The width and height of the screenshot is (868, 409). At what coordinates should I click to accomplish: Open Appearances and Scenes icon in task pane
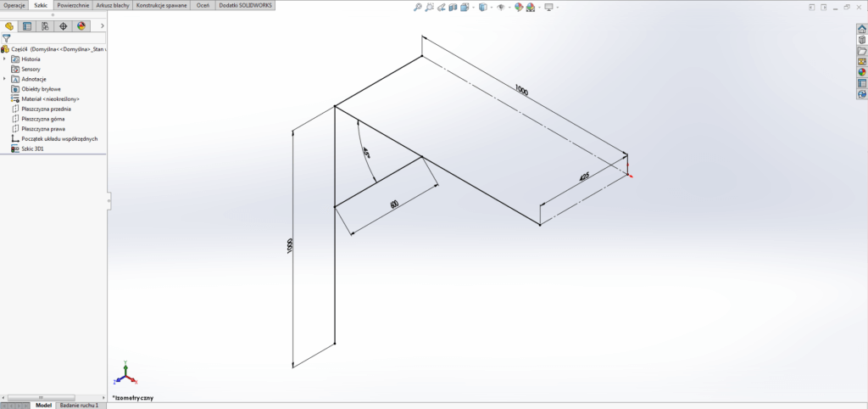(x=862, y=72)
